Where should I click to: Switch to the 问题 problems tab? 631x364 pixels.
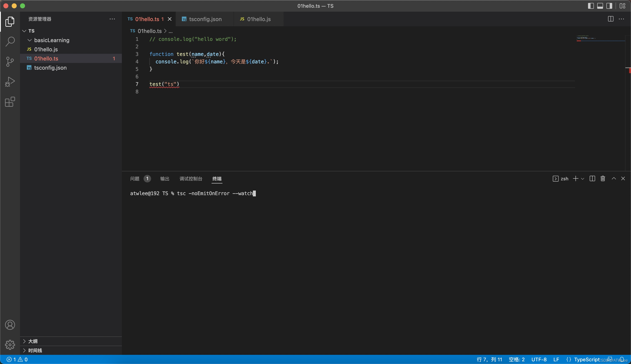pyautogui.click(x=135, y=178)
